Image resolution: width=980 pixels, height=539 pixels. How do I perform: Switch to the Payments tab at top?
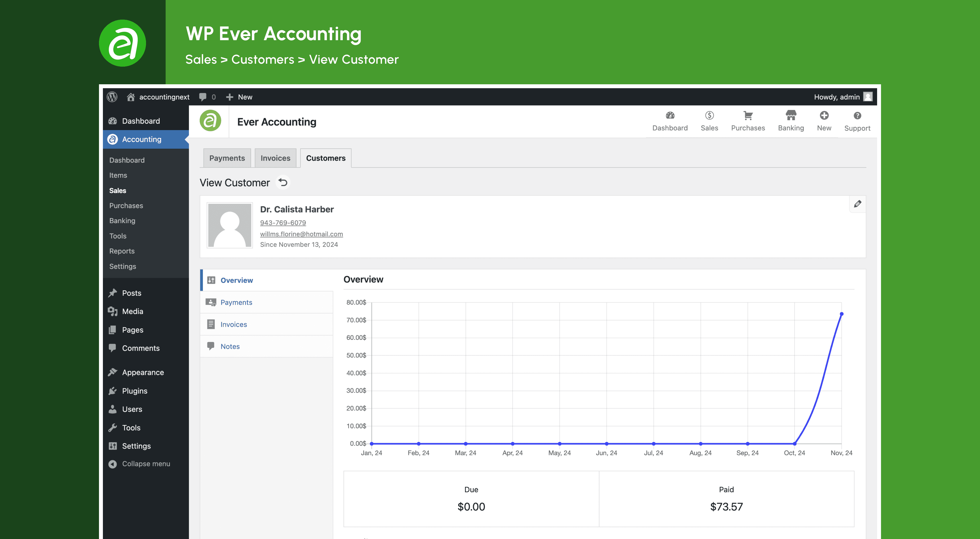[227, 158]
